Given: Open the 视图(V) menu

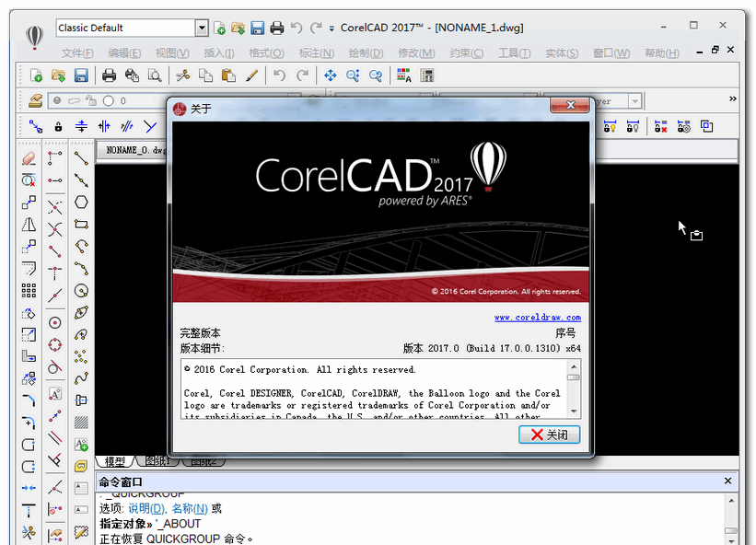Looking at the screenshot, I should click(x=172, y=53).
